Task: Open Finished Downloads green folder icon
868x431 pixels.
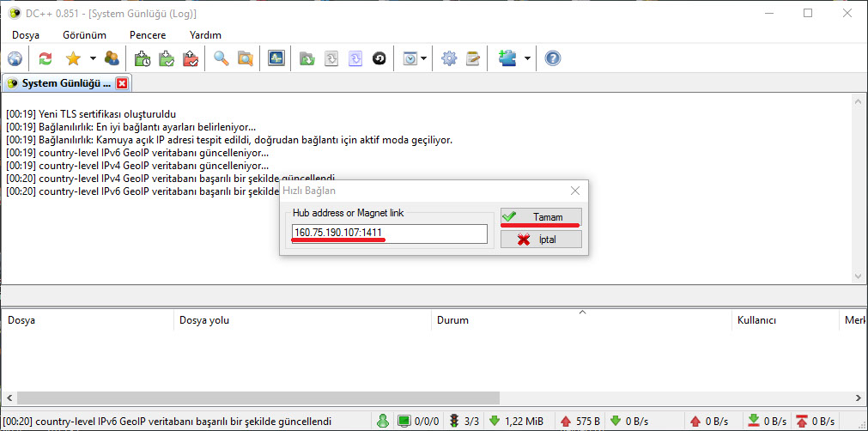Action: click(167, 58)
